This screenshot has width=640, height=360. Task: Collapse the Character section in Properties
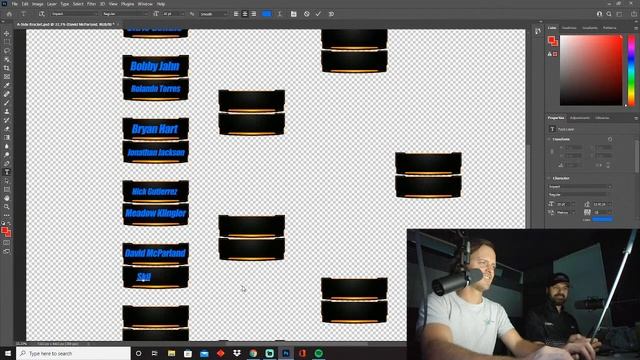pos(549,178)
